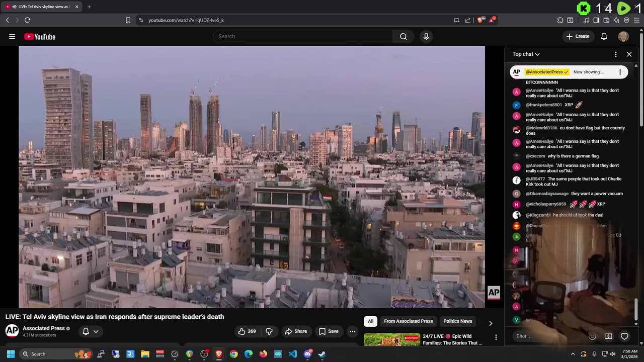Open the chat emoji picker
The image size is (644, 362).
pyautogui.click(x=592, y=336)
